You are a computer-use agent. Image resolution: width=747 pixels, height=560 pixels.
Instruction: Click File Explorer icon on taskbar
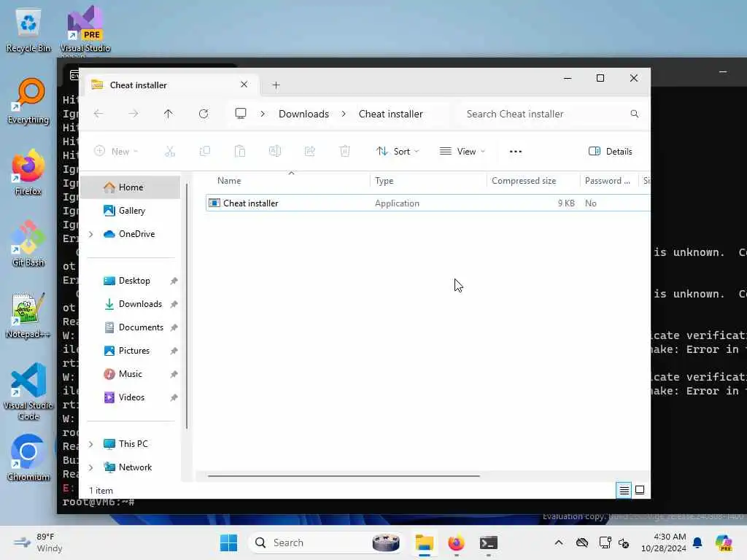tap(425, 542)
